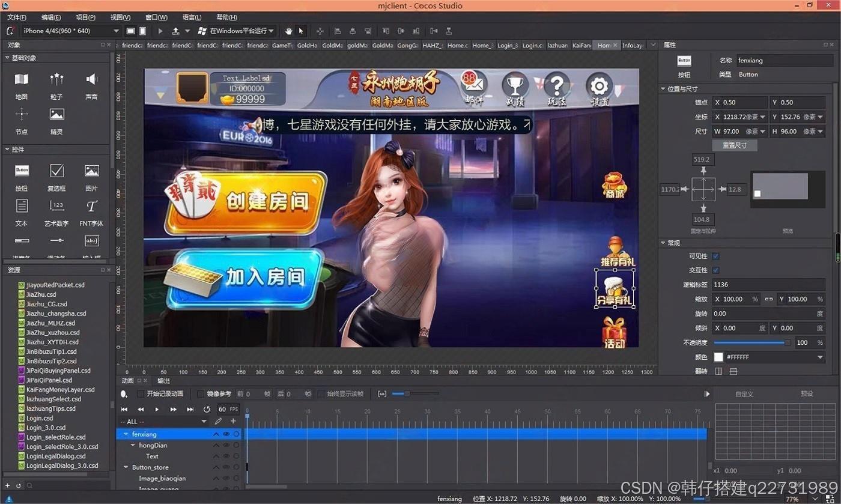Screen dimensions: 841x504
Task: Pick the 文本 text widget icon
Action: click(x=22, y=206)
